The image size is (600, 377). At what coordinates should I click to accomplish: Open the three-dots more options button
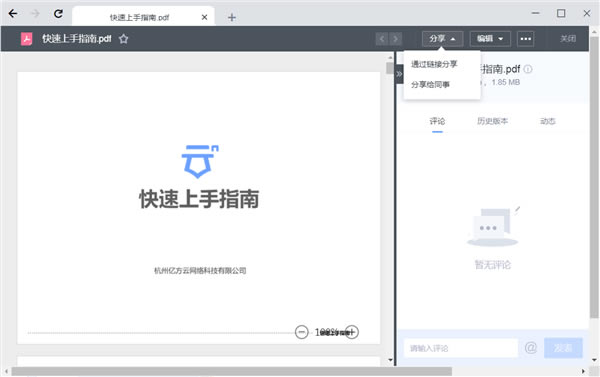click(525, 39)
